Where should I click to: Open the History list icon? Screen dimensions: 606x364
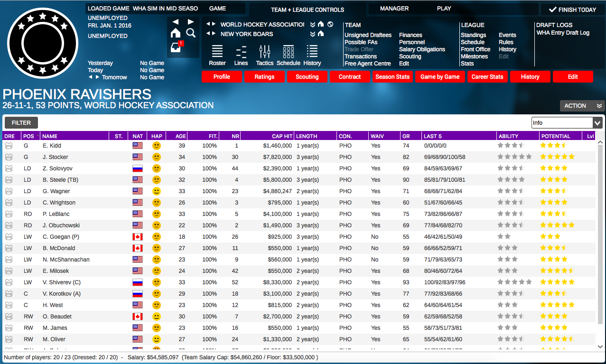pos(312,52)
